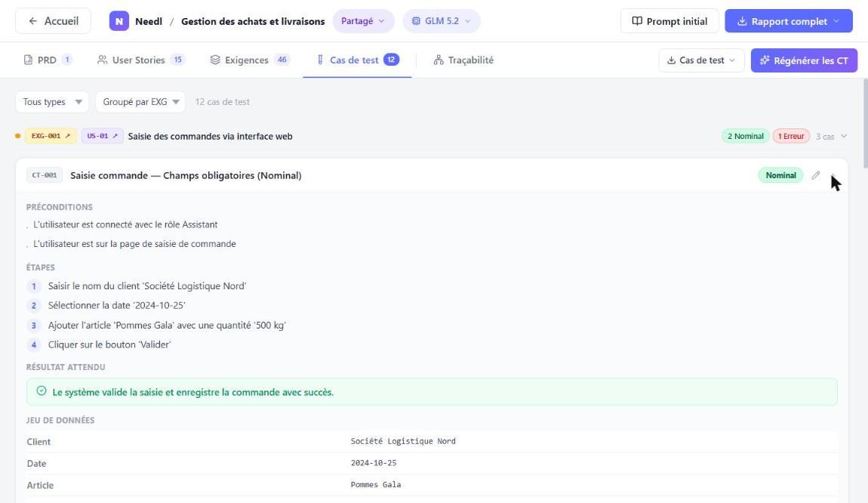Switch to the Traçabilité tab
868x503 pixels.
(x=463, y=60)
